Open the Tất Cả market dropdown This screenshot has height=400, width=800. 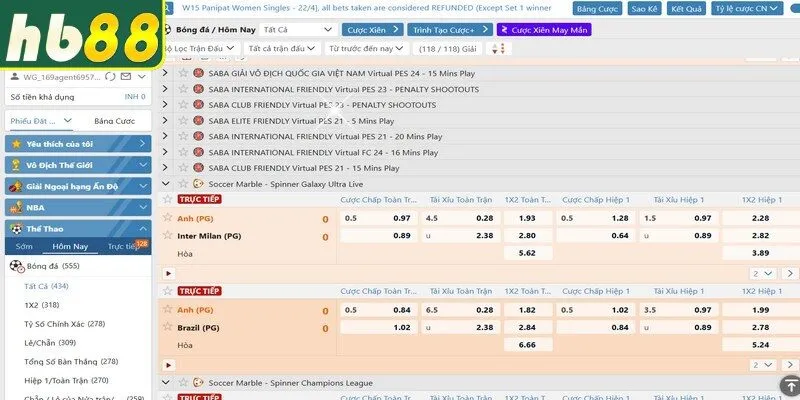298,30
